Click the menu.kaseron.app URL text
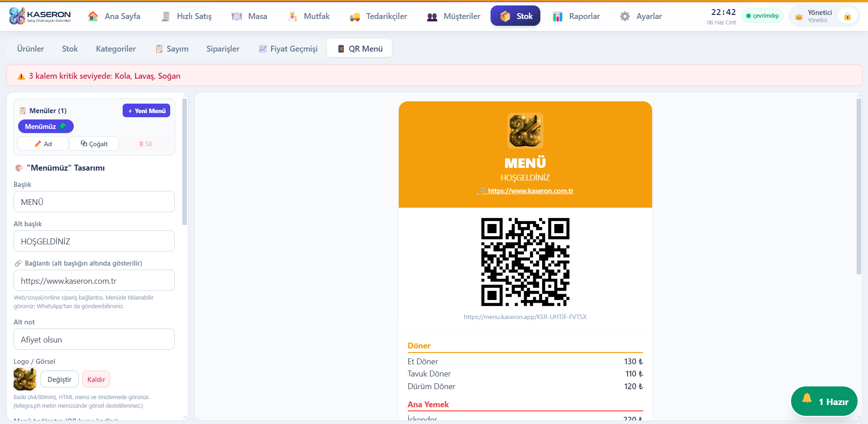The height and width of the screenshot is (424, 868). tap(525, 317)
